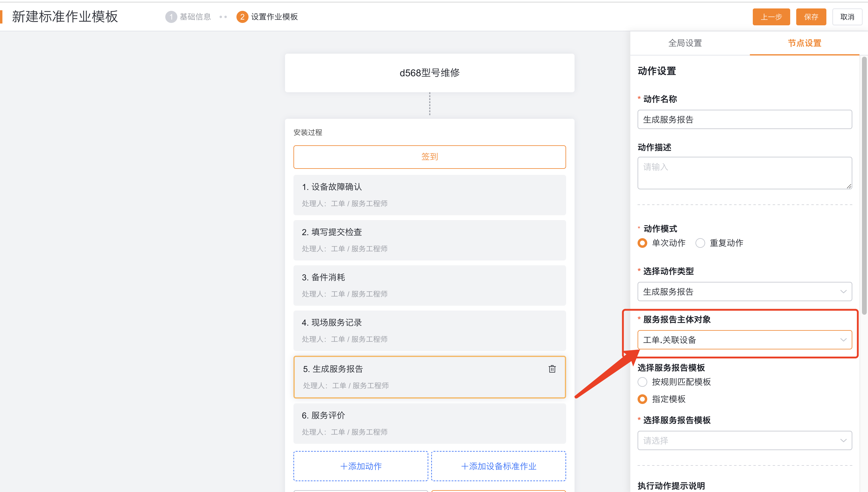Click the resize handle of 动作描述 textarea
868x492 pixels.
(x=849, y=186)
